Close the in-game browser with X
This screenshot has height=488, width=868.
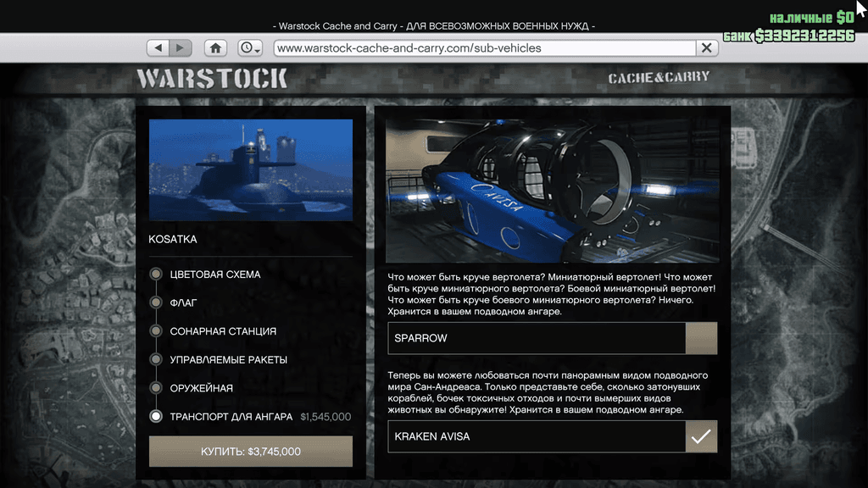click(707, 48)
